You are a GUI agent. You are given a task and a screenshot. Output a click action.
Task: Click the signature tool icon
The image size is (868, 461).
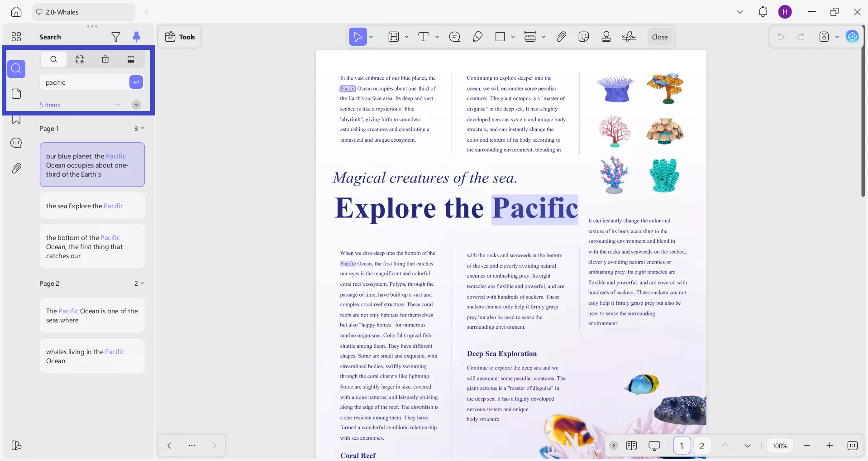click(629, 37)
